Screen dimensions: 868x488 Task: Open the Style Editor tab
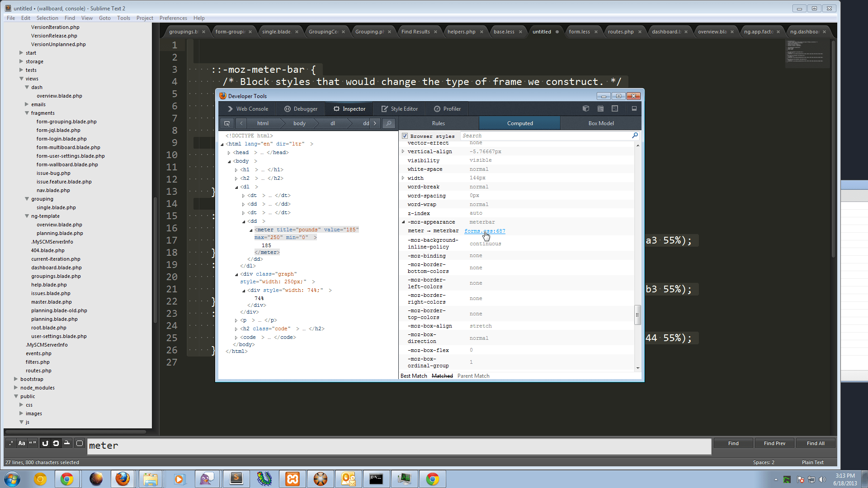click(x=400, y=109)
